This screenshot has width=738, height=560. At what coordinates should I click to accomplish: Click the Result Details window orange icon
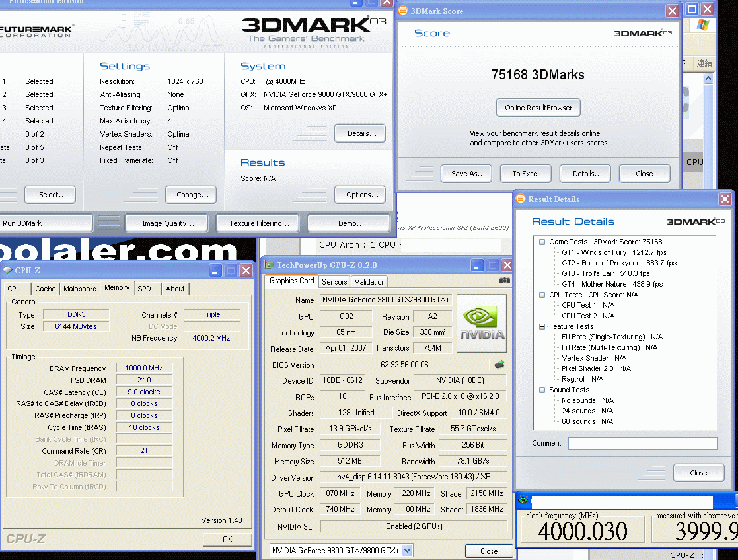pos(520,199)
